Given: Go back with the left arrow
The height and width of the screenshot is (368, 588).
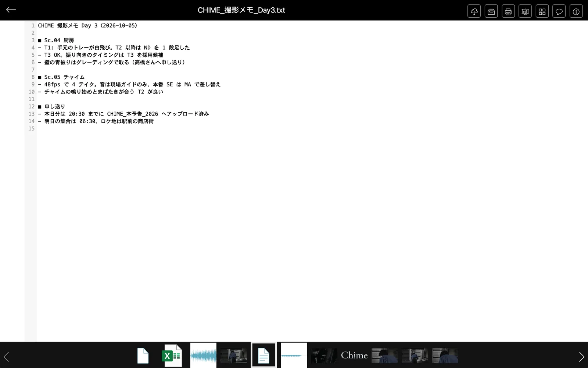Looking at the screenshot, I should click(11, 10).
